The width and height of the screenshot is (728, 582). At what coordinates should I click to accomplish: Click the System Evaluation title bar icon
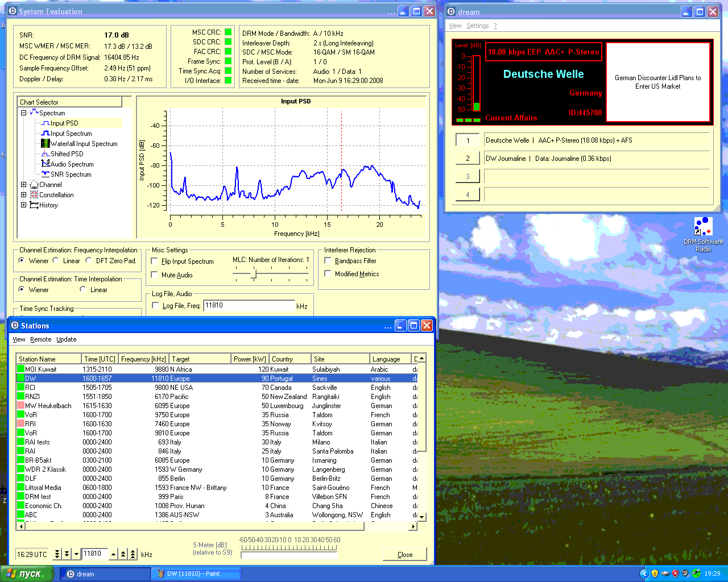click(13, 11)
